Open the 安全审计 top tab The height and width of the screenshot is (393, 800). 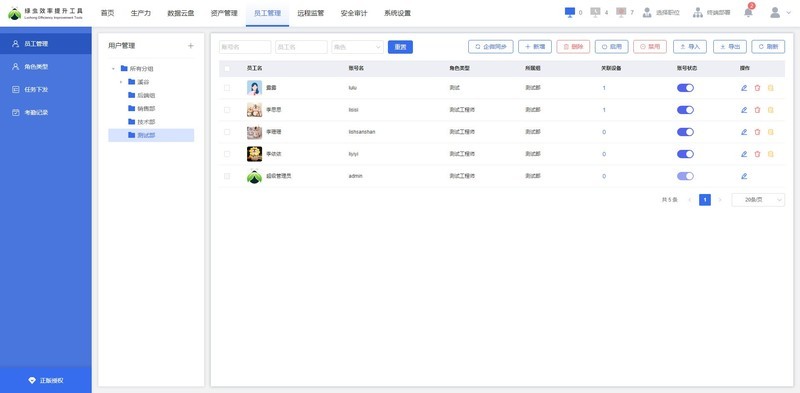[354, 13]
